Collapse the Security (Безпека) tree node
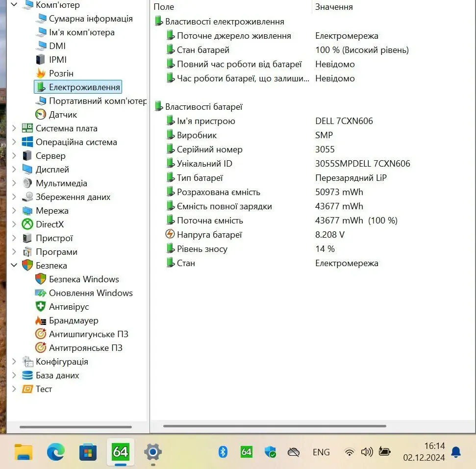Screen dimensions: 476x469 pyautogui.click(x=14, y=266)
